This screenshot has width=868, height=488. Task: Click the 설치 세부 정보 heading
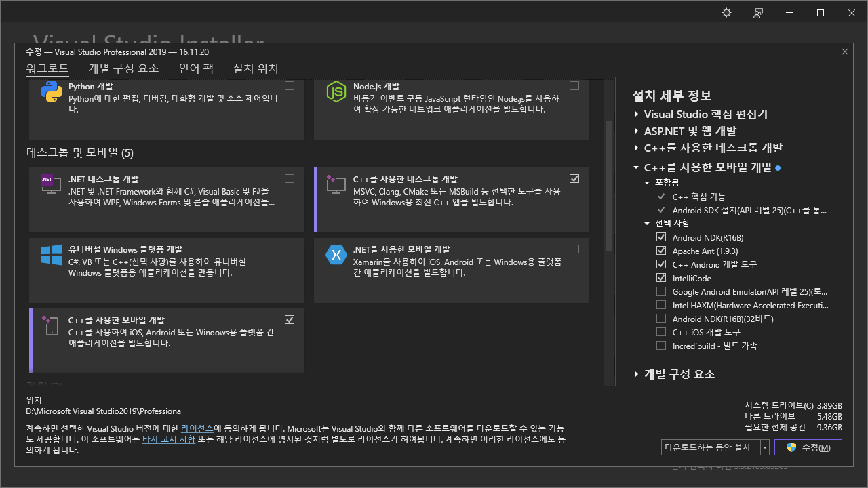pyautogui.click(x=672, y=96)
